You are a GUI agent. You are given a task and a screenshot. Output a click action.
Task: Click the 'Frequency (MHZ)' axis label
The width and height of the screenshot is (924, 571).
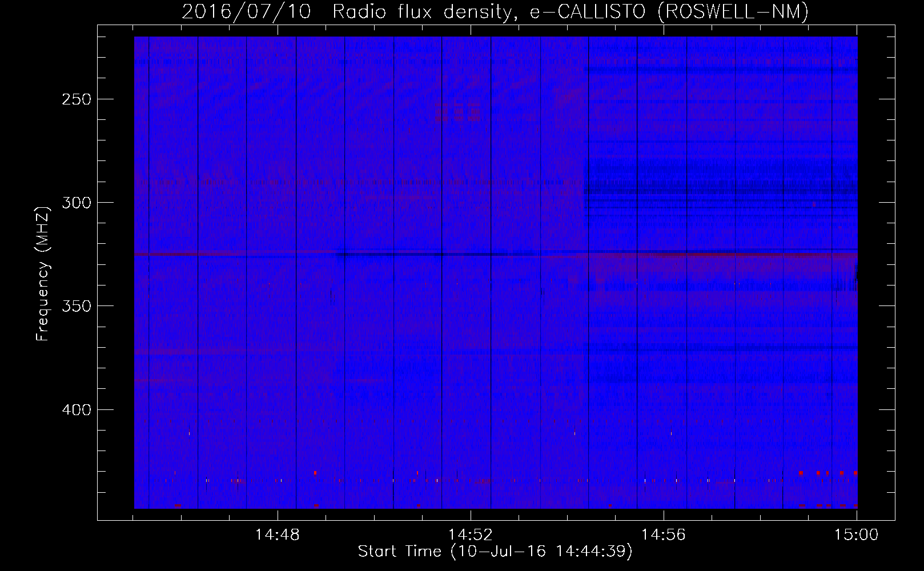[x=43, y=274]
